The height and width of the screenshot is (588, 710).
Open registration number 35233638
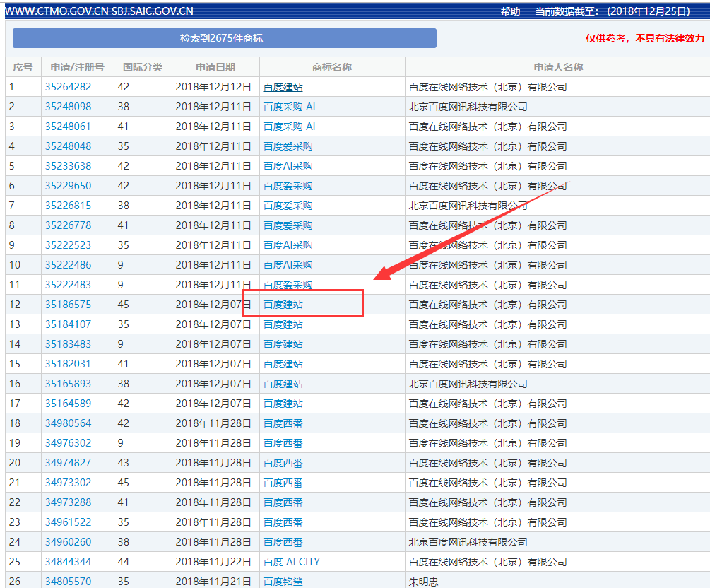click(68, 166)
